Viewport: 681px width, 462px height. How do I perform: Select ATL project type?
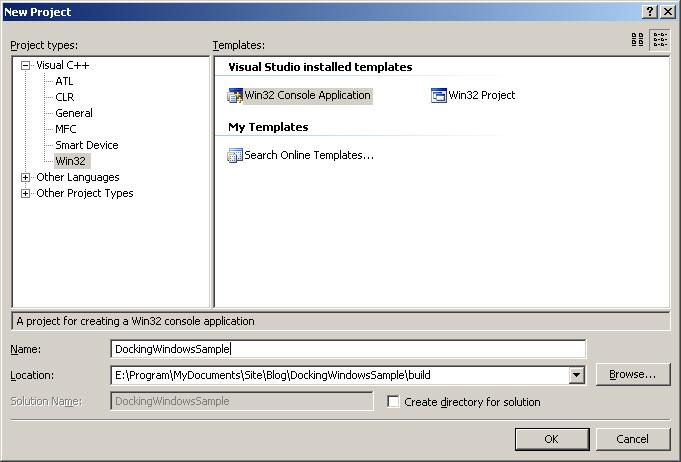[64, 81]
